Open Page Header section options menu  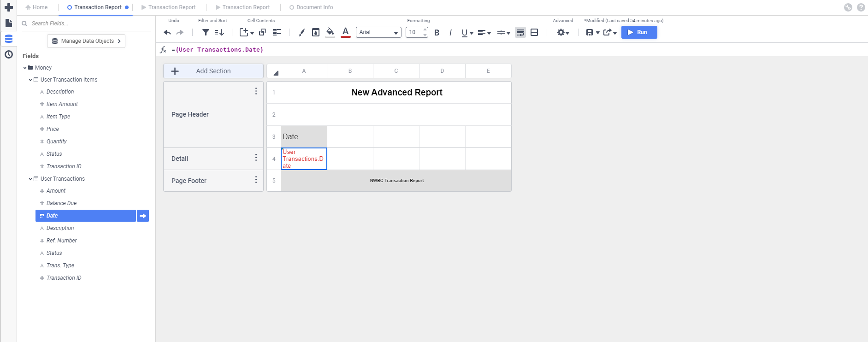(x=256, y=91)
